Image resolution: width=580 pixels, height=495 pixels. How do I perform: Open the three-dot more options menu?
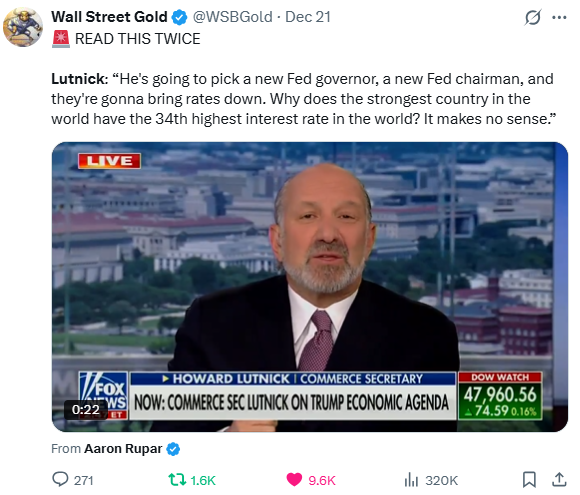click(559, 17)
